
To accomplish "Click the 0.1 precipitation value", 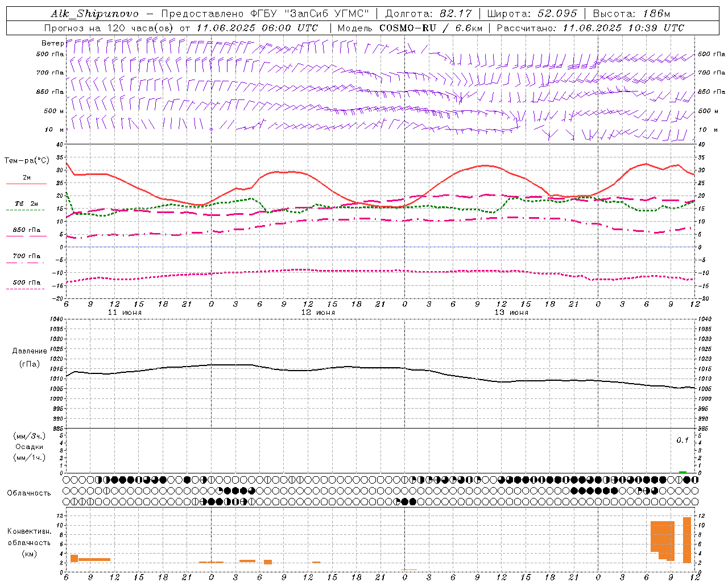I will click(x=682, y=440).
